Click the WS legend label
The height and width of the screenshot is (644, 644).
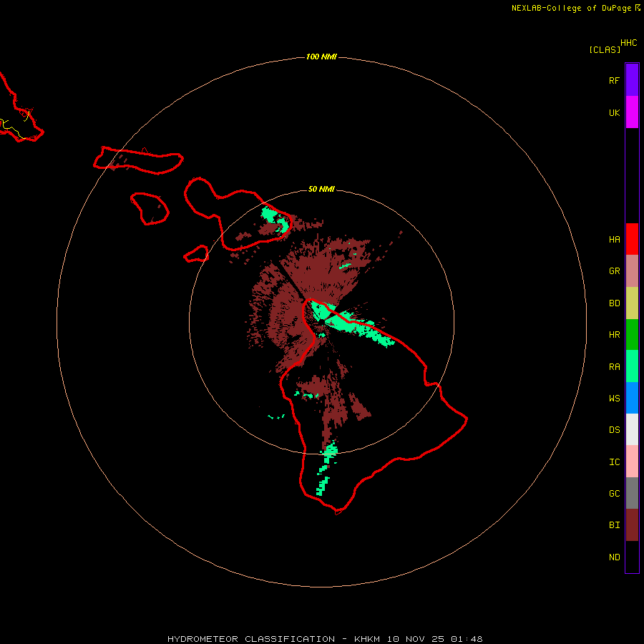tap(614, 399)
